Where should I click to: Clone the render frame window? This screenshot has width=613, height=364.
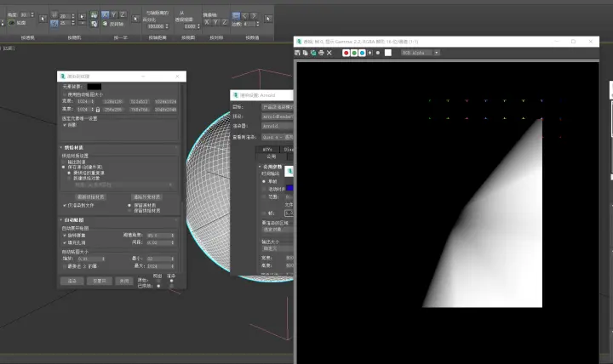tap(313, 53)
